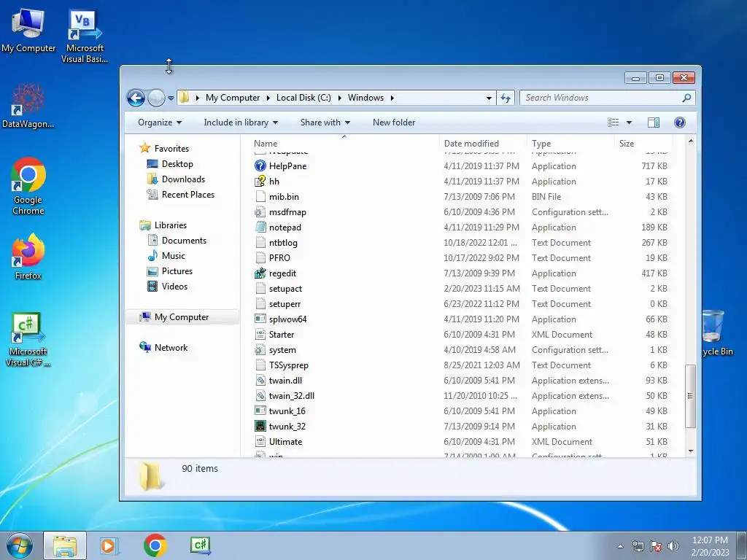Select the HelpPane application icon
This screenshot has height=560, width=747.
pos(260,166)
